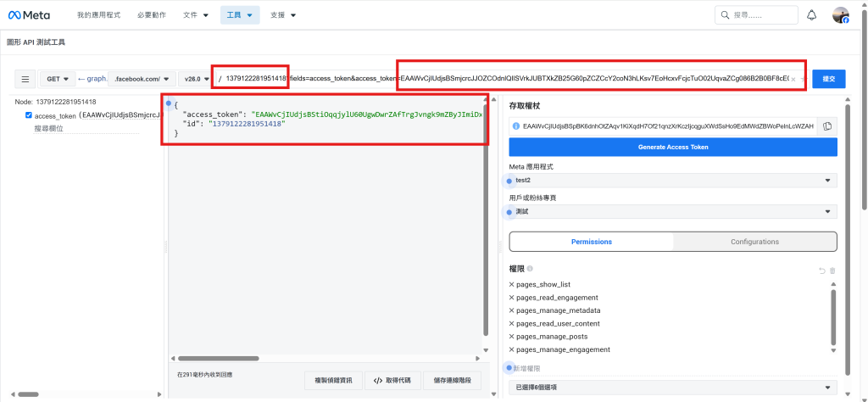The height and width of the screenshot is (402, 868).
Task: Click the hint dot next to test2 app
Action: pos(509,181)
